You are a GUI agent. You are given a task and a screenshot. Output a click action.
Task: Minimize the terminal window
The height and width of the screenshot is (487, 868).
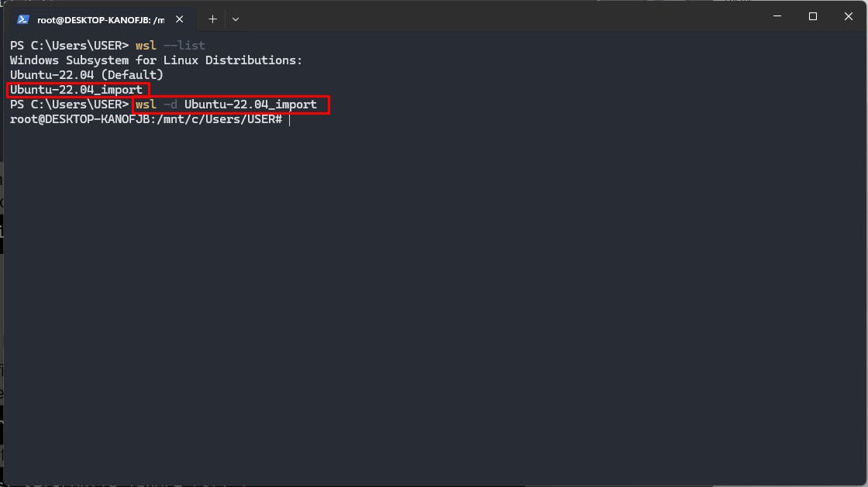click(777, 16)
